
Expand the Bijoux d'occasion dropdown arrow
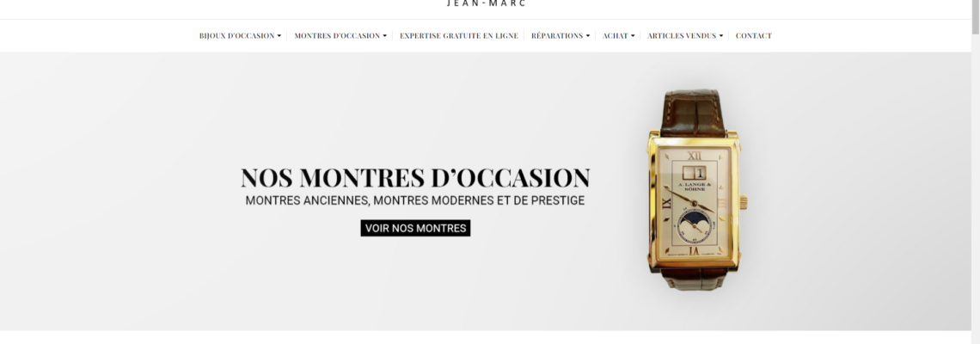[279, 36]
